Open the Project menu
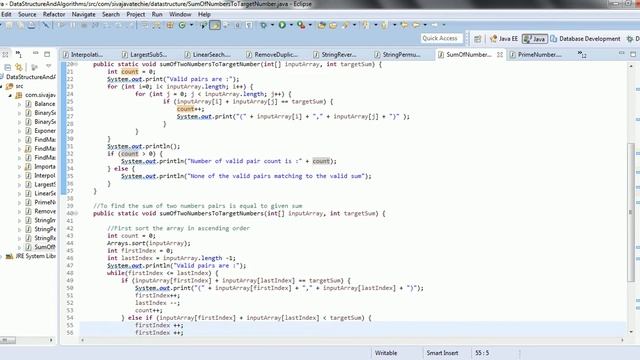The height and width of the screenshot is (360, 640). coord(136,14)
